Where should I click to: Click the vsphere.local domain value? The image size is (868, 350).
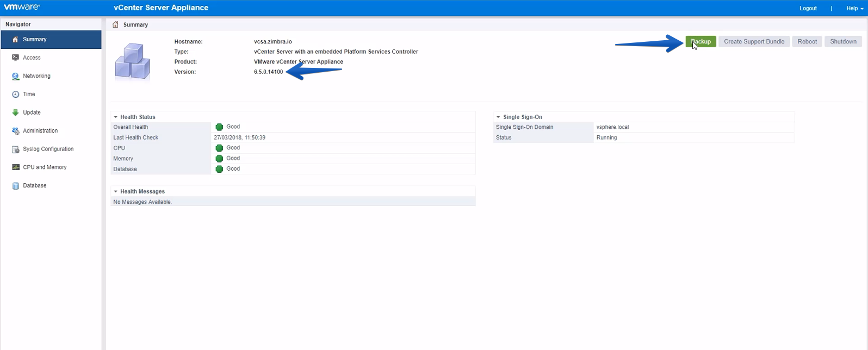tap(612, 127)
